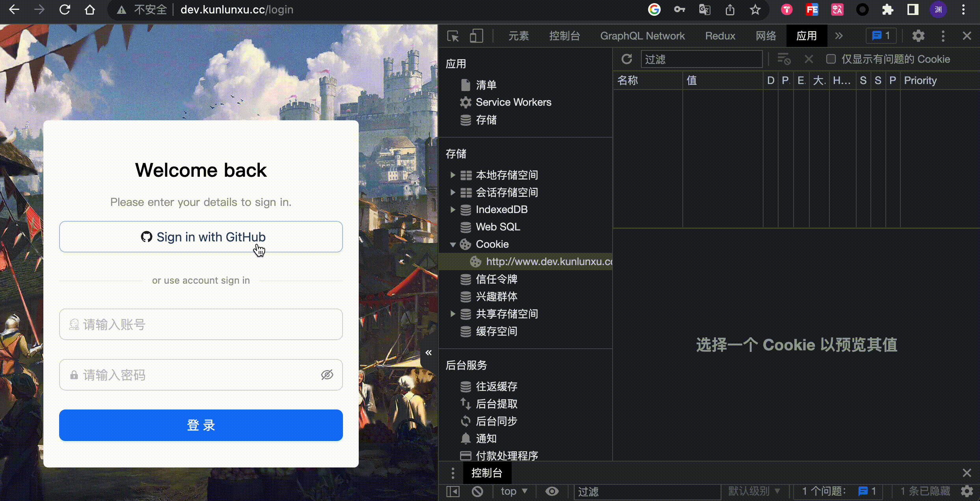Switch to the 控制台 tab in the top DevTools bar
The height and width of the screenshot is (501, 980).
tap(565, 36)
